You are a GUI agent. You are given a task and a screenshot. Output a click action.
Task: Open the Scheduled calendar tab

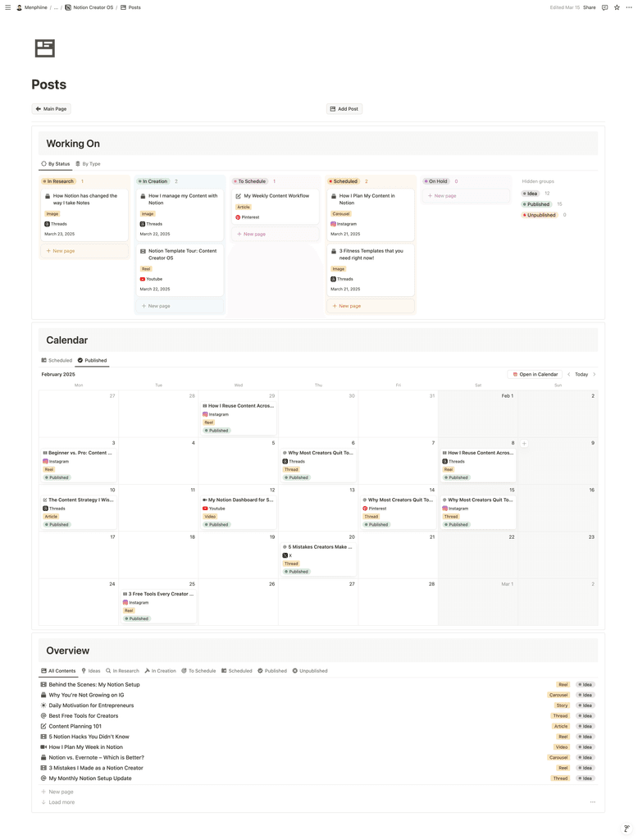coord(57,361)
